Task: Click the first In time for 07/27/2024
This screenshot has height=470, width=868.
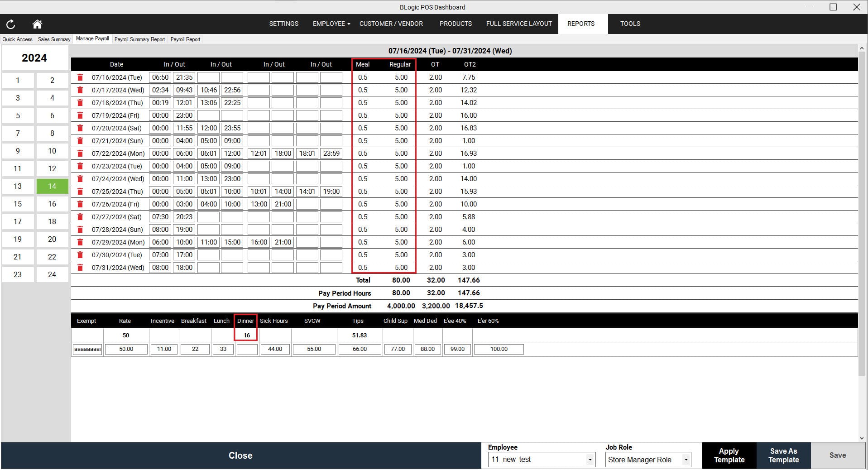Action: click(160, 217)
